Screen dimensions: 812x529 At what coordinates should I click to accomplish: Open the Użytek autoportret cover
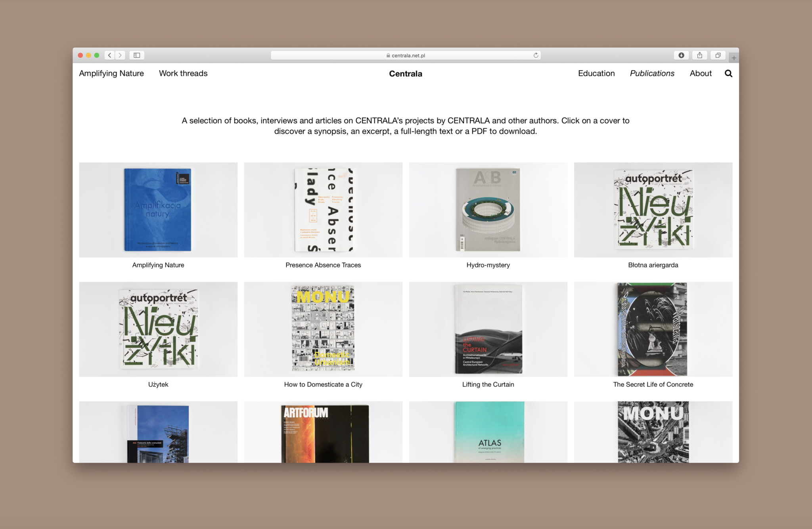tap(158, 329)
